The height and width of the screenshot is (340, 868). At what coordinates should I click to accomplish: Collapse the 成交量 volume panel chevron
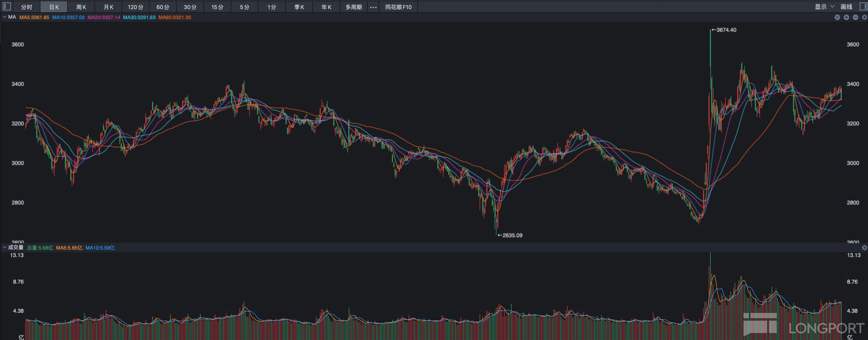[4, 247]
